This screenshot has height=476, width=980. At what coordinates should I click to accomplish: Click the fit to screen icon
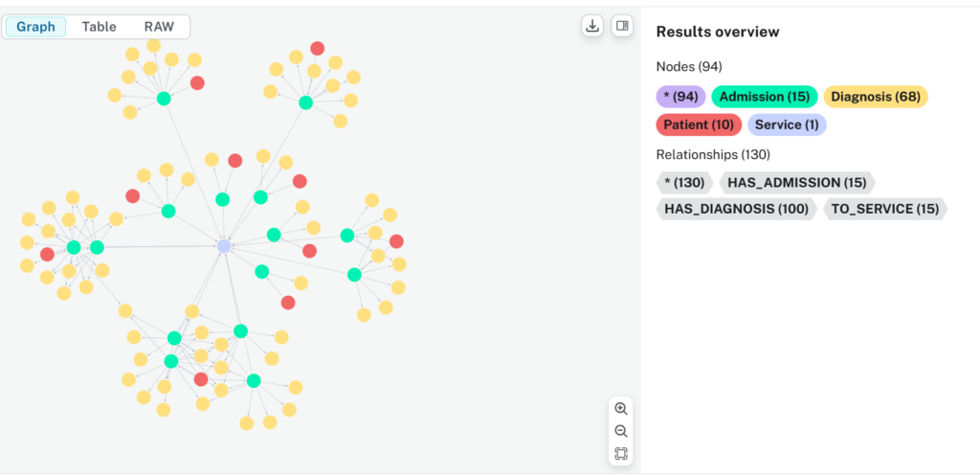pos(621,454)
